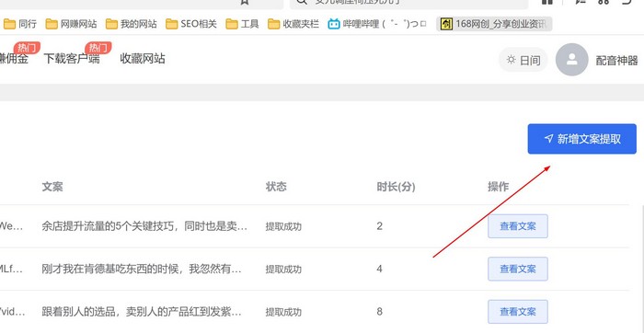
Task: Click the duration value 2
Action: click(x=379, y=225)
